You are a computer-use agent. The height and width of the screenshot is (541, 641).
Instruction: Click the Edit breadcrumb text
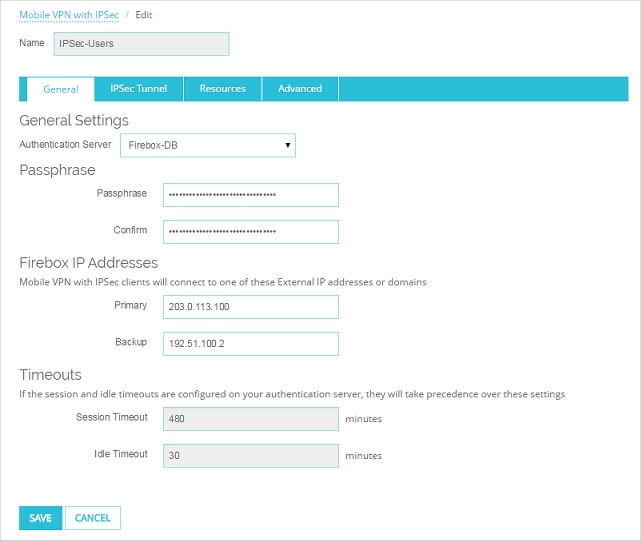142,16
